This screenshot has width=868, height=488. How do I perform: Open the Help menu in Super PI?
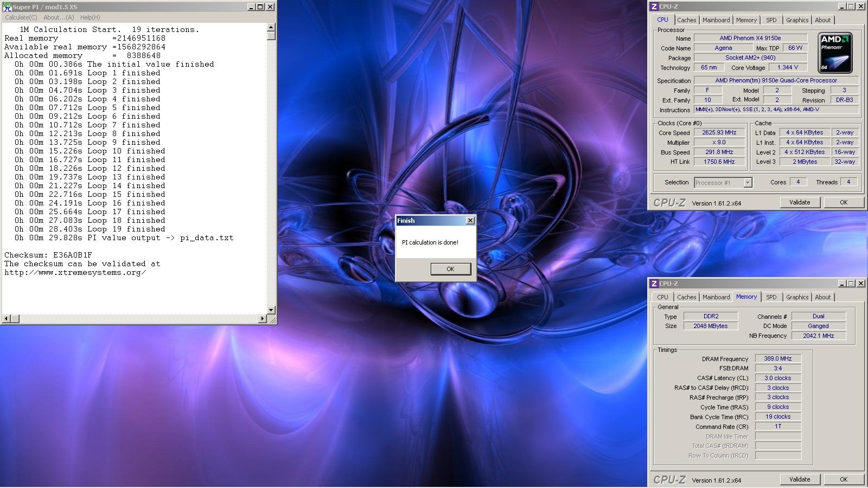click(90, 17)
